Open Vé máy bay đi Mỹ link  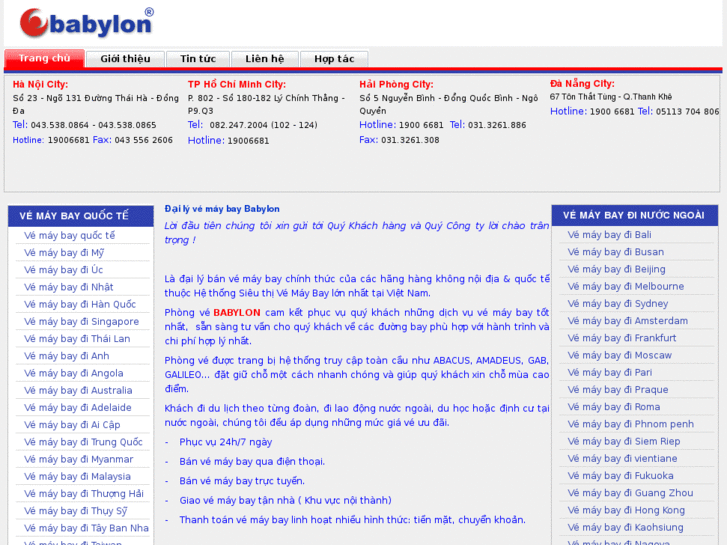(x=64, y=253)
